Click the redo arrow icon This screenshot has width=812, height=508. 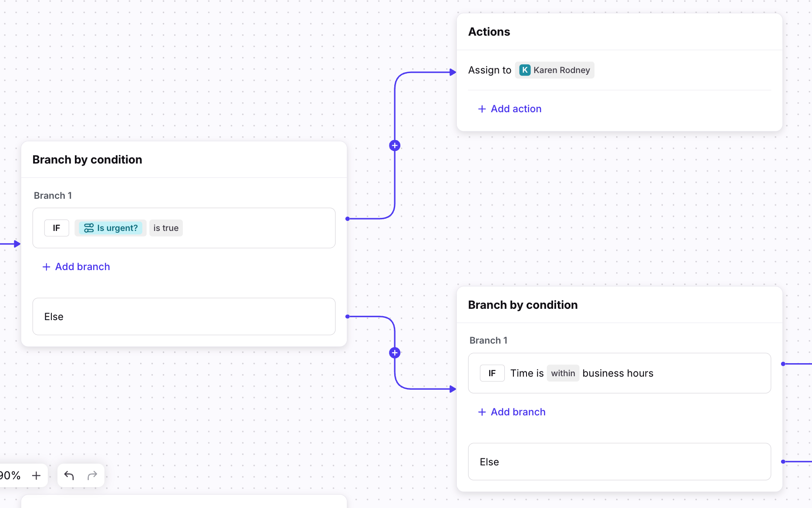(92, 475)
